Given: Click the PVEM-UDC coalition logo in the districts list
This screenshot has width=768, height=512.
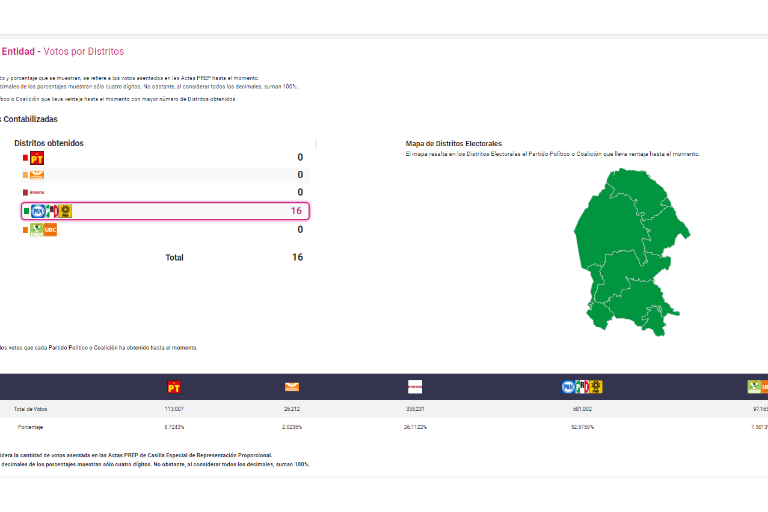Looking at the screenshot, I should pyautogui.click(x=44, y=229).
